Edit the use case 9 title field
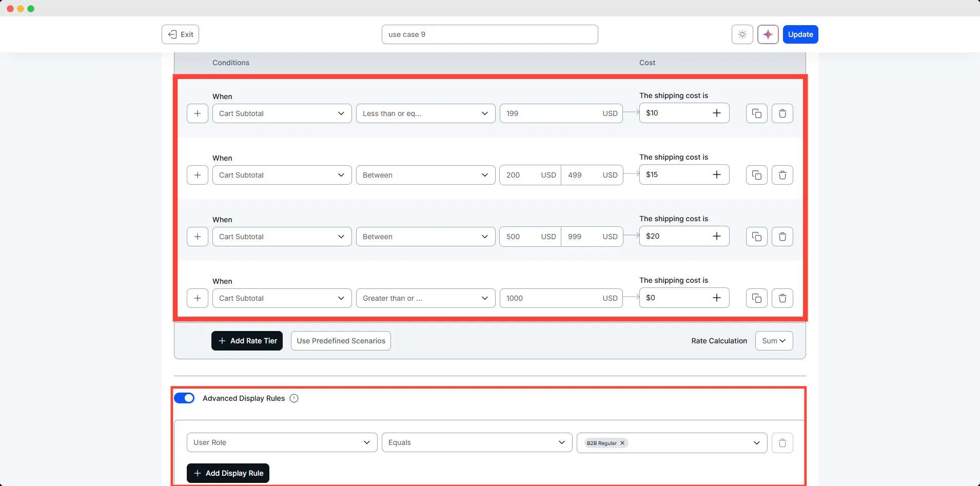 (489, 34)
